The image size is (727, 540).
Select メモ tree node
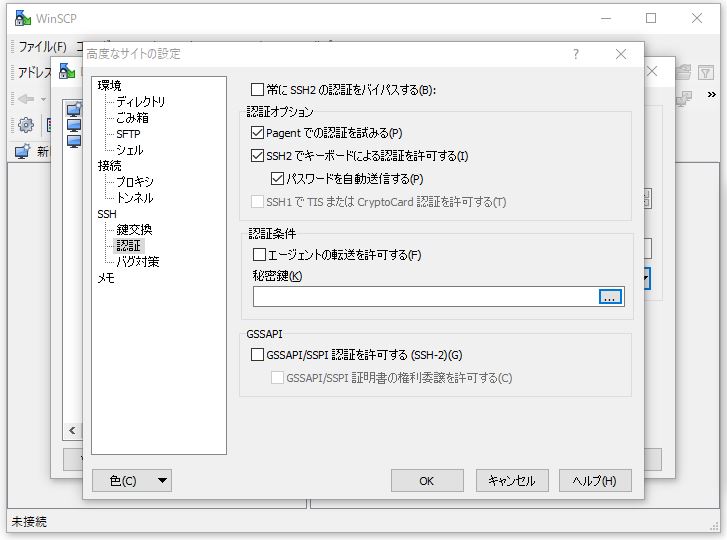[x=106, y=278]
